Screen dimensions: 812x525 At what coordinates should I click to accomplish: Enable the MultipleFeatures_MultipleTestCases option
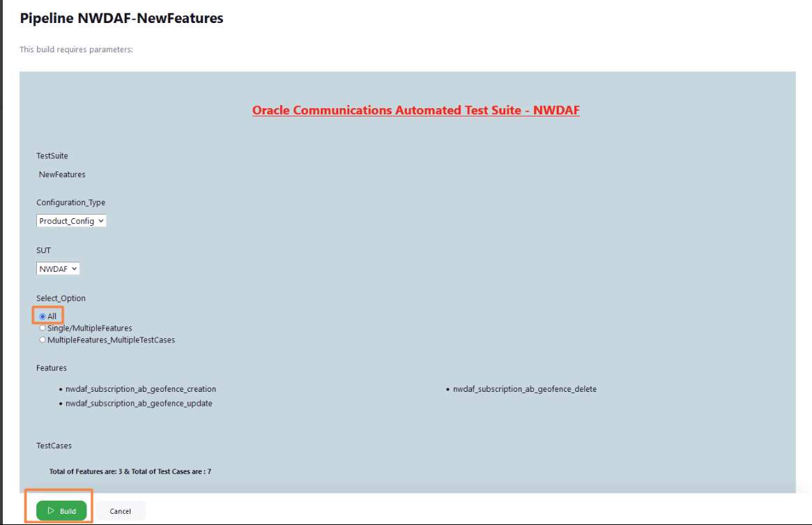coord(43,340)
